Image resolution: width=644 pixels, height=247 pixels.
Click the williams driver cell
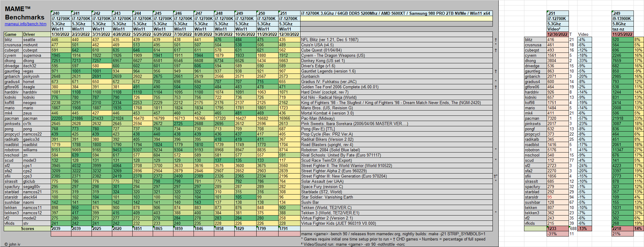(x=36, y=150)
